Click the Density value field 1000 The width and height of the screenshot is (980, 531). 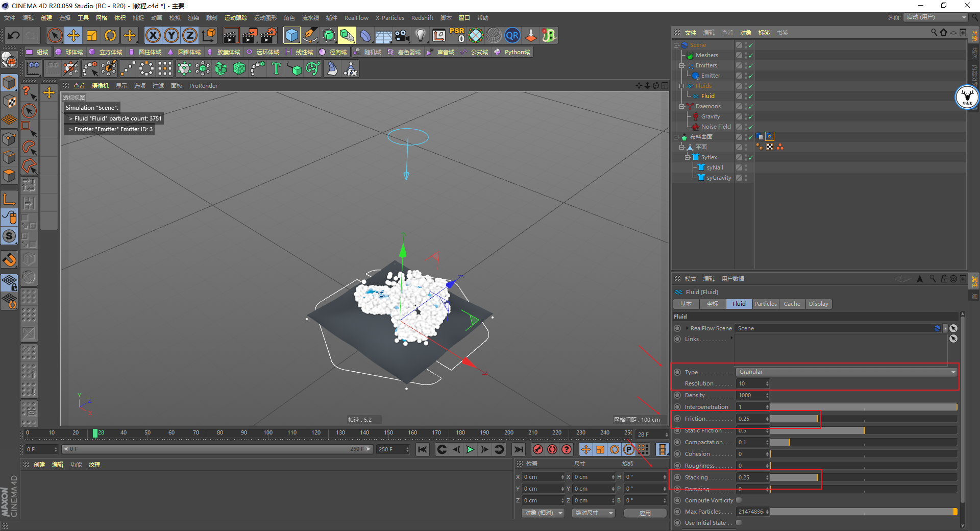tap(752, 395)
